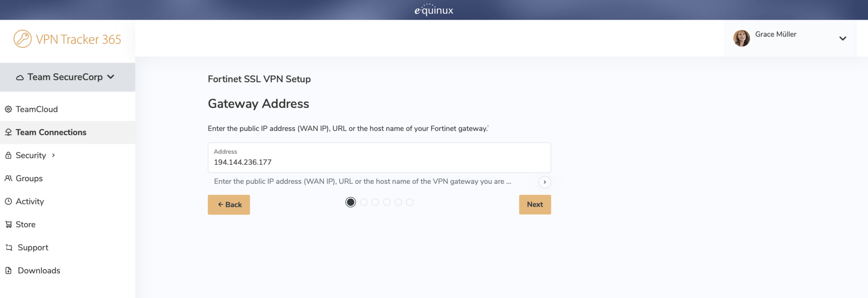Click the VPN Tracker 365 key logo icon
The image size is (868, 298).
(22, 39)
